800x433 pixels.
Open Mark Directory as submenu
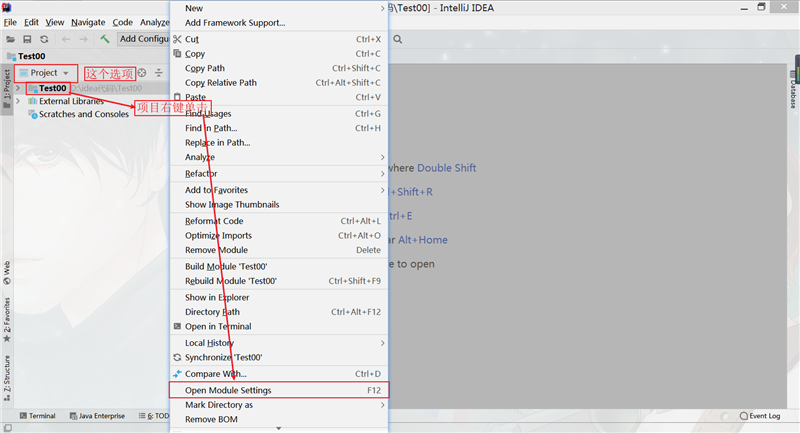279,405
